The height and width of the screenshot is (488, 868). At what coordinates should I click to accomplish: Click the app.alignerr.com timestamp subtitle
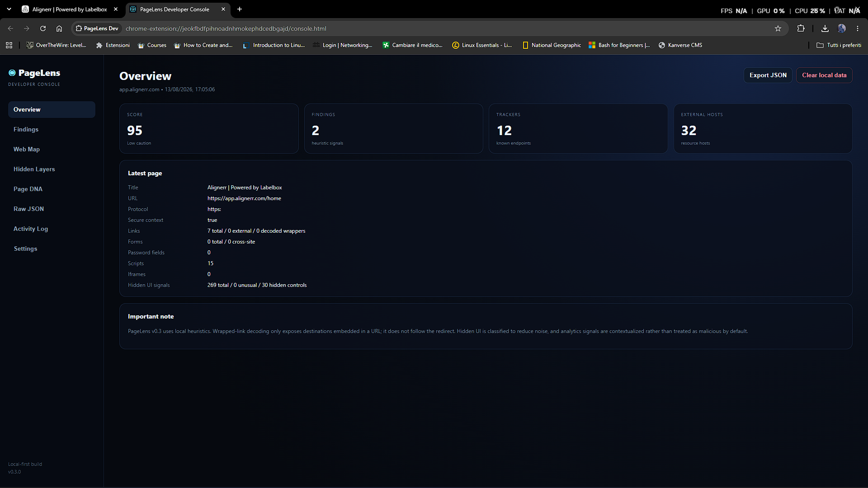click(167, 89)
